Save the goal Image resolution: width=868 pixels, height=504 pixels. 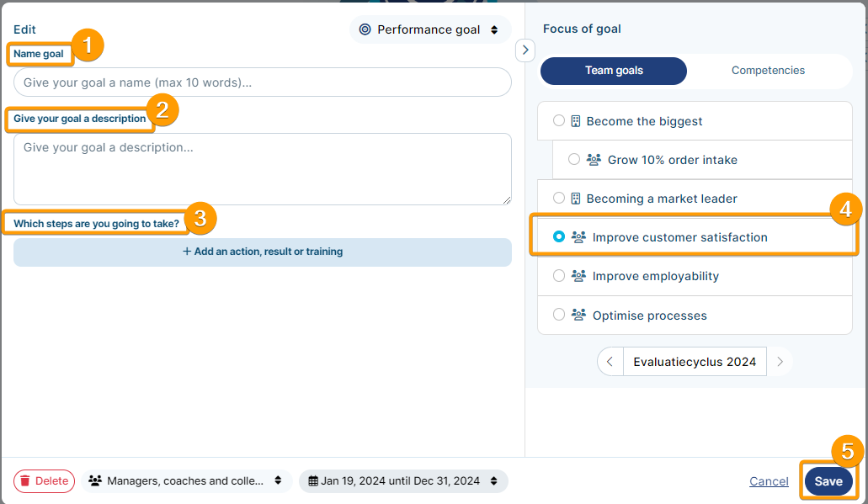click(828, 481)
